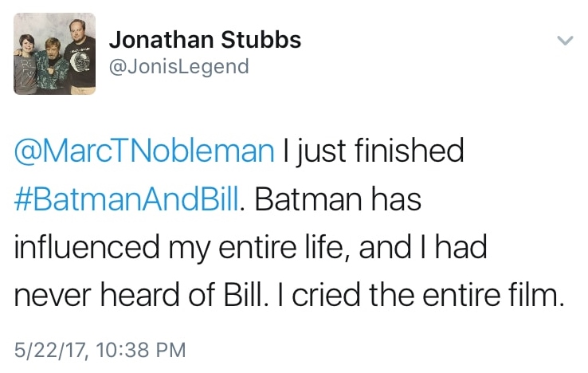This screenshot has height=373, width=588.
Task: Click the tweet timestamp below the text
Action: tap(100, 349)
